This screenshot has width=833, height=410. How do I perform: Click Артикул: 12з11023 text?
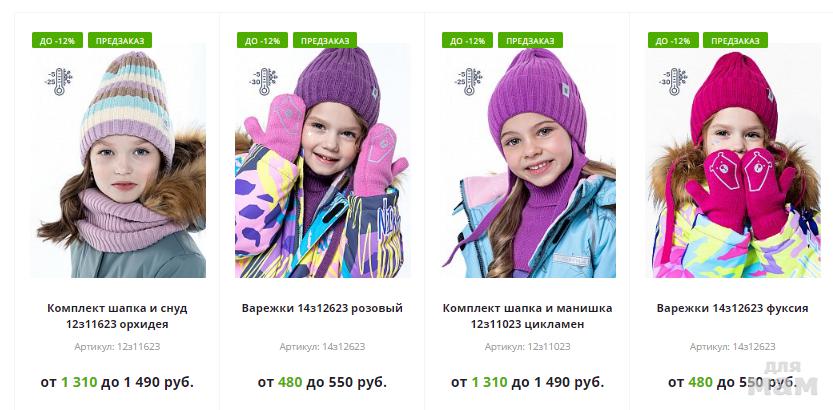point(528,347)
